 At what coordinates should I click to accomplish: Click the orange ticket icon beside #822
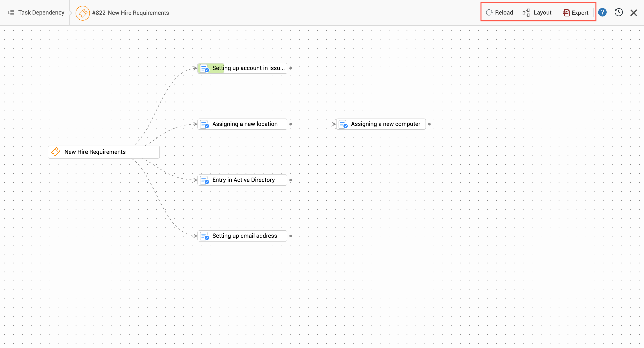click(x=83, y=13)
